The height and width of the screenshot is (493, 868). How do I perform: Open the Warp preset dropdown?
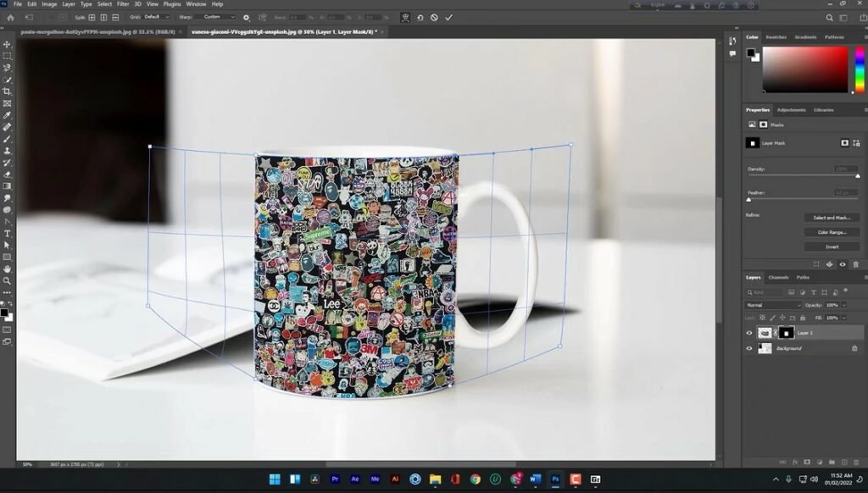point(215,17)
